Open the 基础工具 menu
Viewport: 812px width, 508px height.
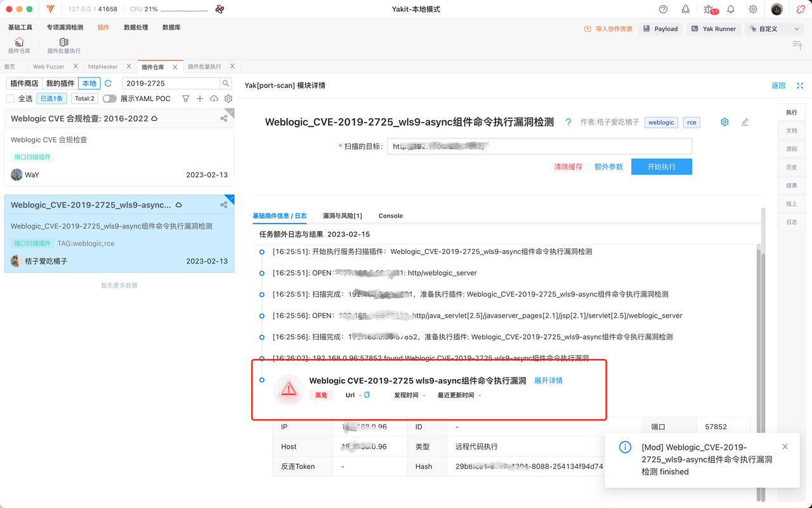(20, 27)
